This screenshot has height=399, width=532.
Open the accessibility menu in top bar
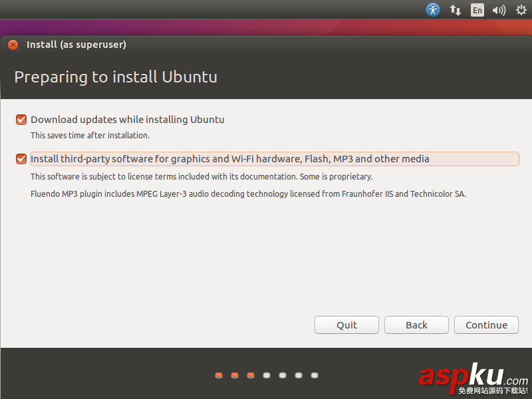(x=433, y=10)
